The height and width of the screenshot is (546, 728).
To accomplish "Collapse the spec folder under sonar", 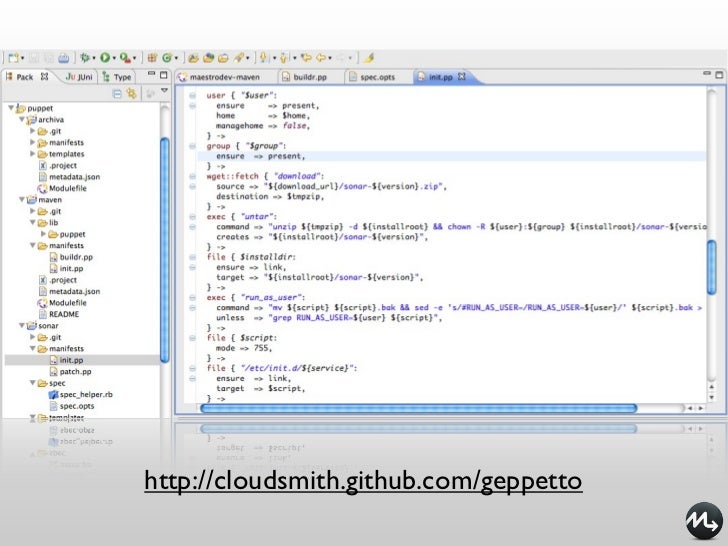I will pos(32,383).
